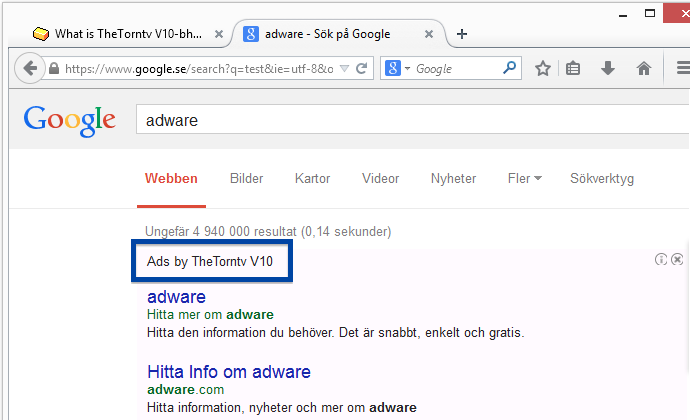
Task: Click 'Hitta mer om adware' green link
Action: tap(210, 314)
